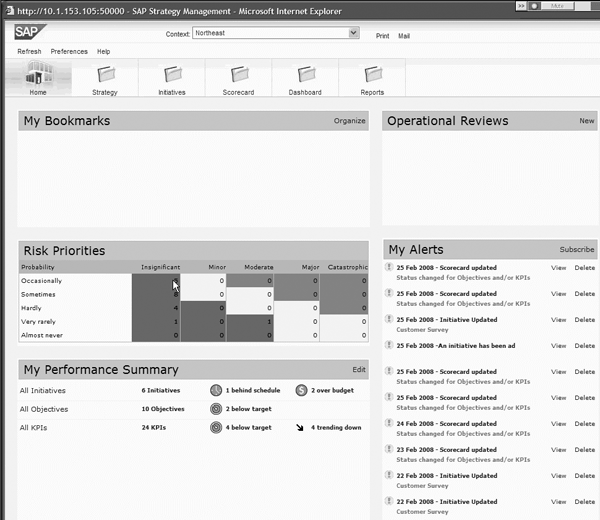Screen dimensions: 600x520
Task: Click the over budget dollar icon
Action: coord(301,390)
